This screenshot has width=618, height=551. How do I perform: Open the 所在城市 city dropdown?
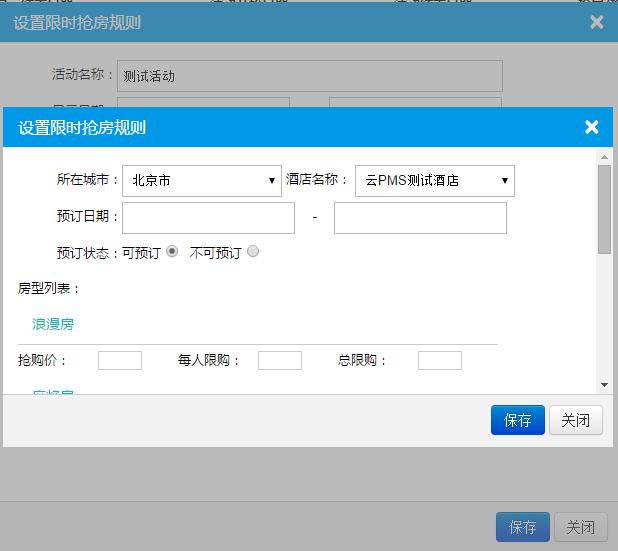[x=202, y=181]
